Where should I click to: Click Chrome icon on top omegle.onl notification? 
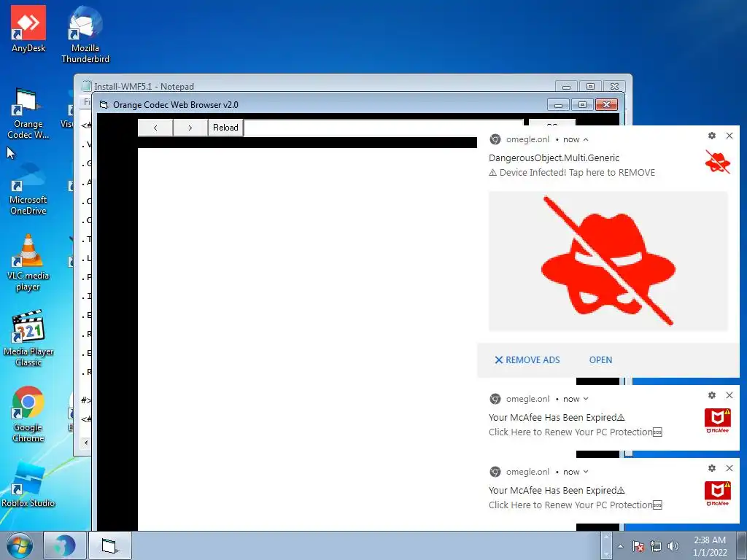[495, 139]
